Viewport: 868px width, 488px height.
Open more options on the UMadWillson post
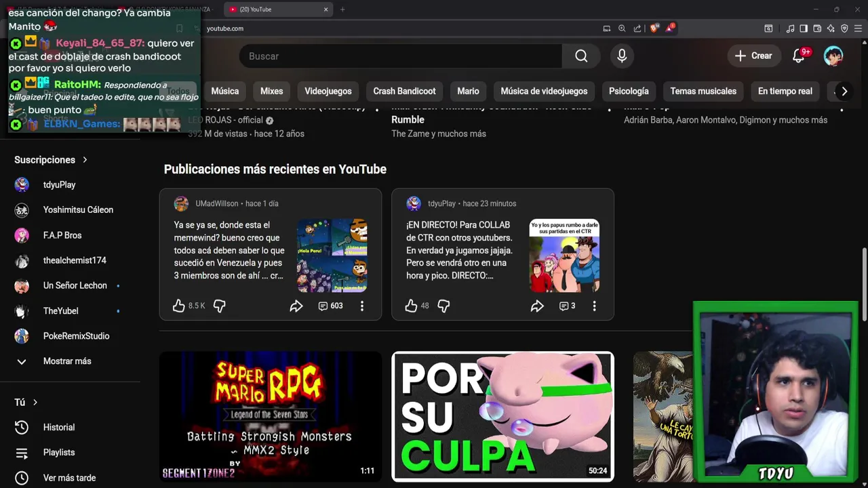click(362, 306)
